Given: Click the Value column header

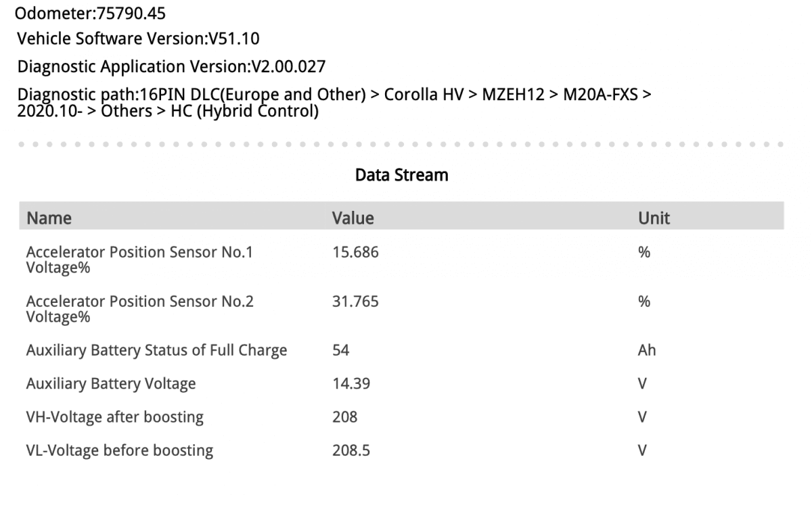Looking at the screenshot, I should [353, 218].
